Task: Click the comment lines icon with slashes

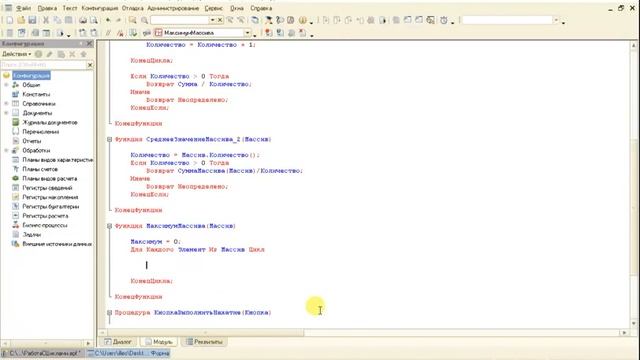Action: [109, 33]
